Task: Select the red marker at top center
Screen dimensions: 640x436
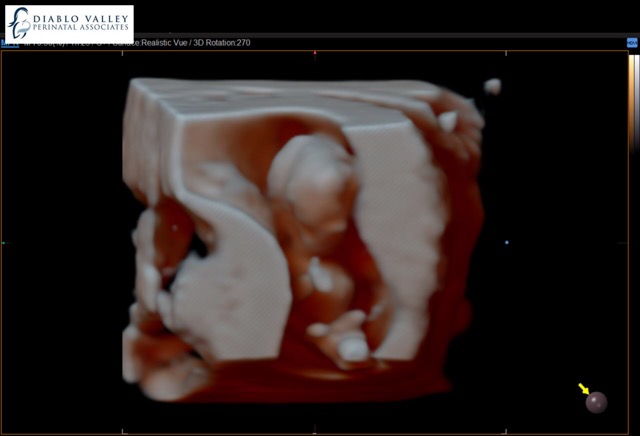Action: click(315, 53)
